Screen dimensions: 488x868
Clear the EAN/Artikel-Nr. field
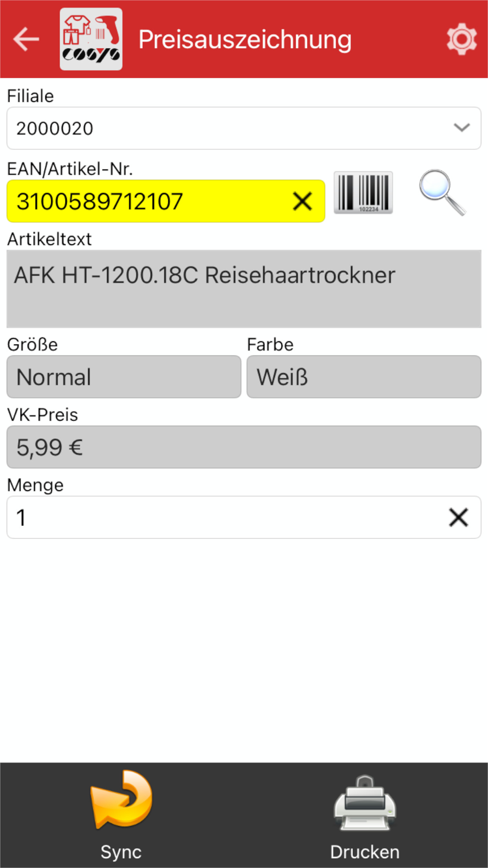(x=302, y=201)
